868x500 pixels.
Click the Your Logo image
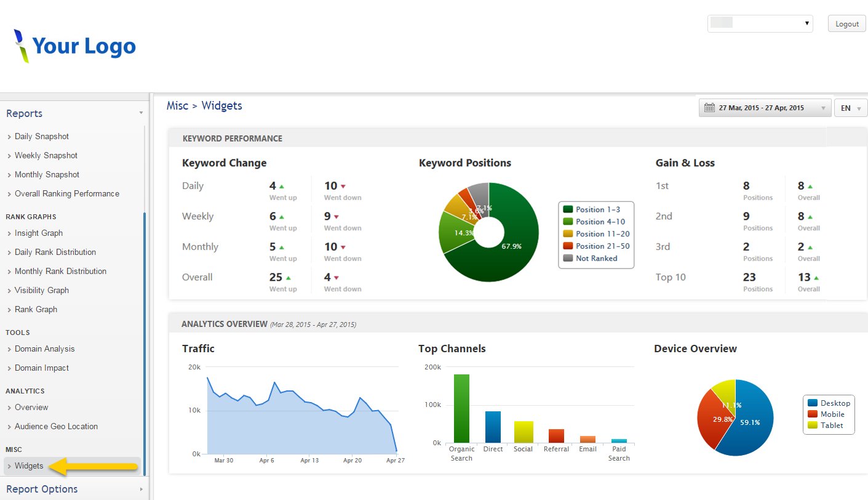75,46
